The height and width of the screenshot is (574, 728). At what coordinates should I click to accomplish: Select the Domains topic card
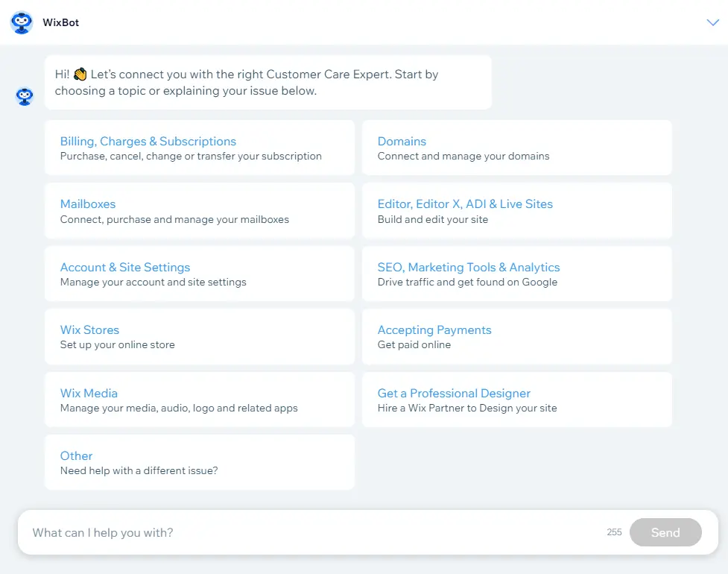tap(516, 148)
